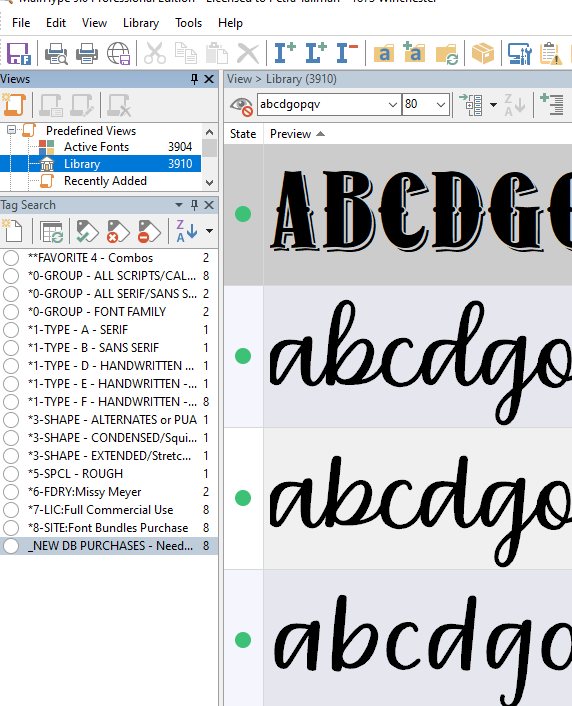Click the Copy icon in toolbar
The width and height of the screenshot is (572, 706).
[186, 53]
